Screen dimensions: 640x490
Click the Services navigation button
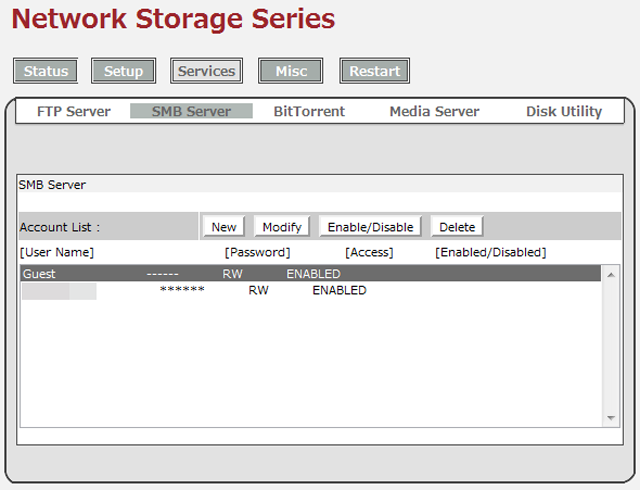coord(206,71)
